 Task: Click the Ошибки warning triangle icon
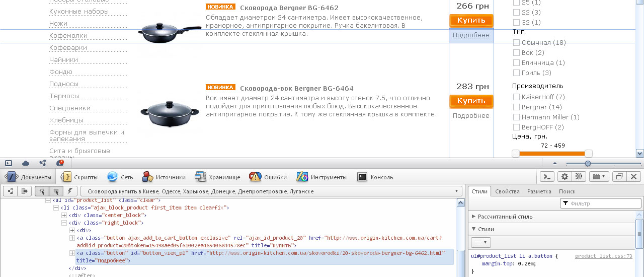pos(256,177)
